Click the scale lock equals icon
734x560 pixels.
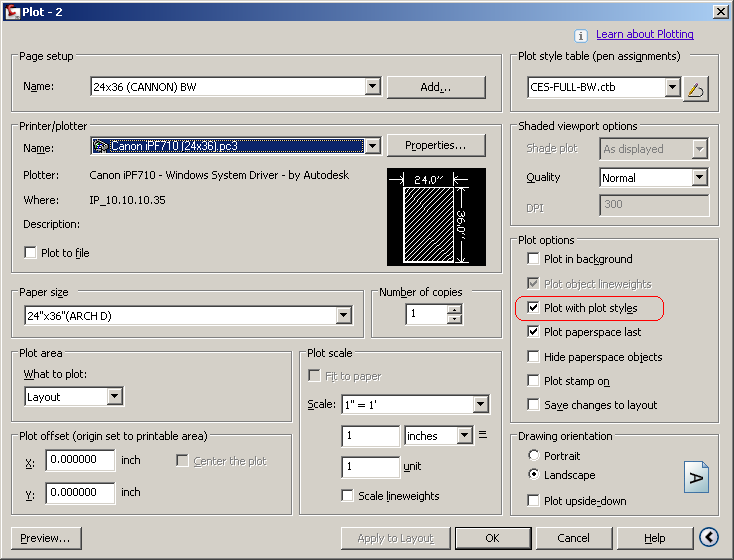coord(483,435)
